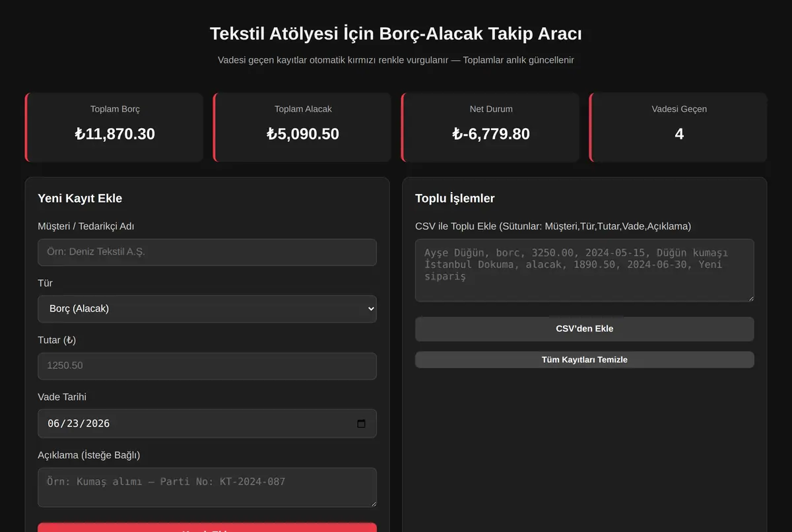Image resolution: width=792 pixels, height=532 pixels.
Task: Click the CSV ile Toplu Ekle label
Action: [x=553, y=226]
